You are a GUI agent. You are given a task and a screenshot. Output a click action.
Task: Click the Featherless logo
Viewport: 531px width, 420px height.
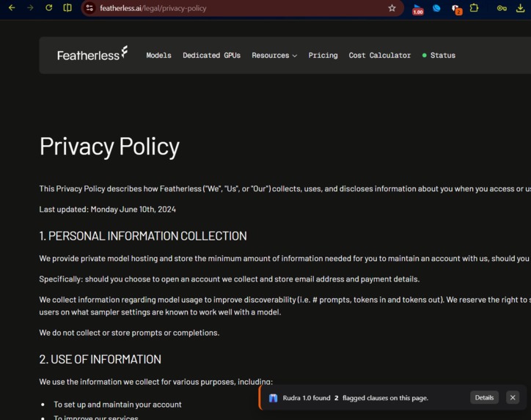point(92,54)
